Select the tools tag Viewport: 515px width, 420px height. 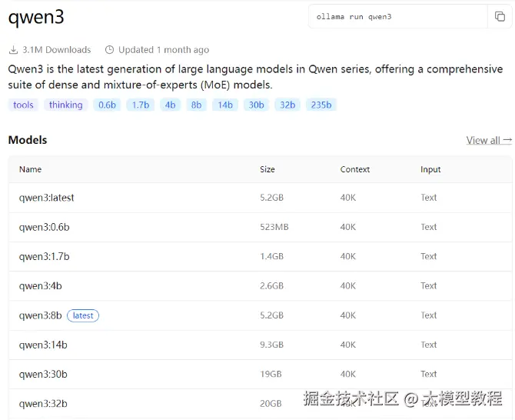tap(23, 105)
